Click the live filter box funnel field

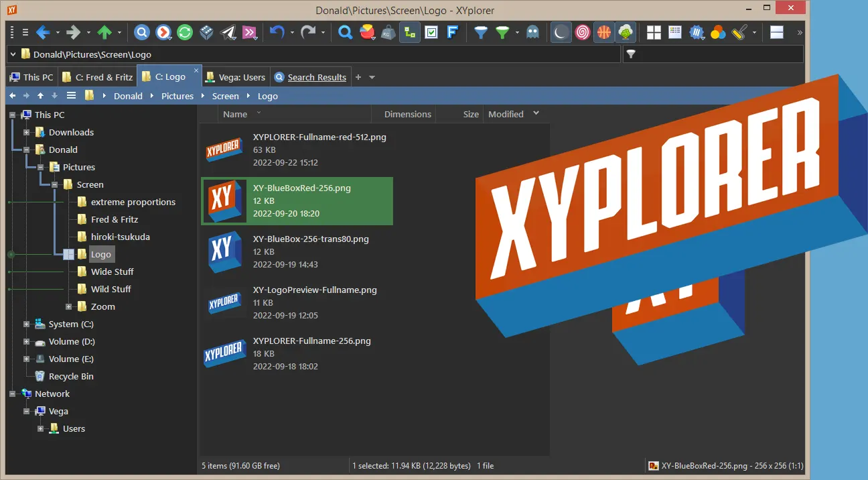coord(713,54)
